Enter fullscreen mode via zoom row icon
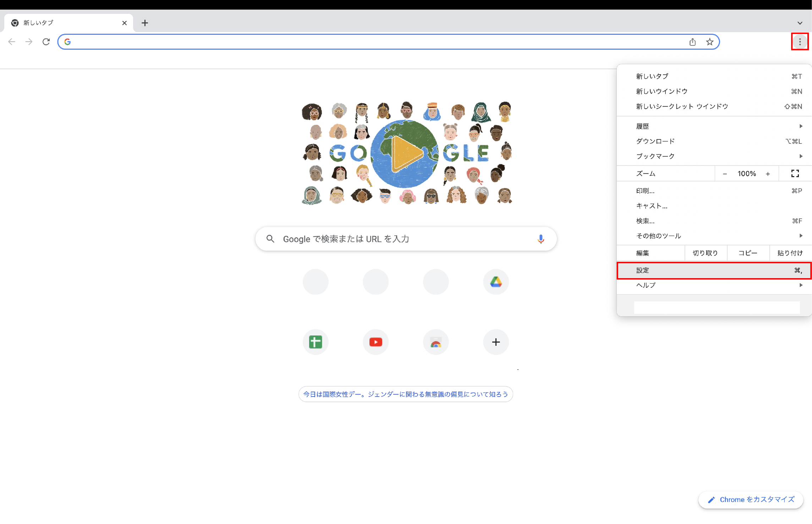This screenshot has height=524, width=812. (x=795, y=174)
